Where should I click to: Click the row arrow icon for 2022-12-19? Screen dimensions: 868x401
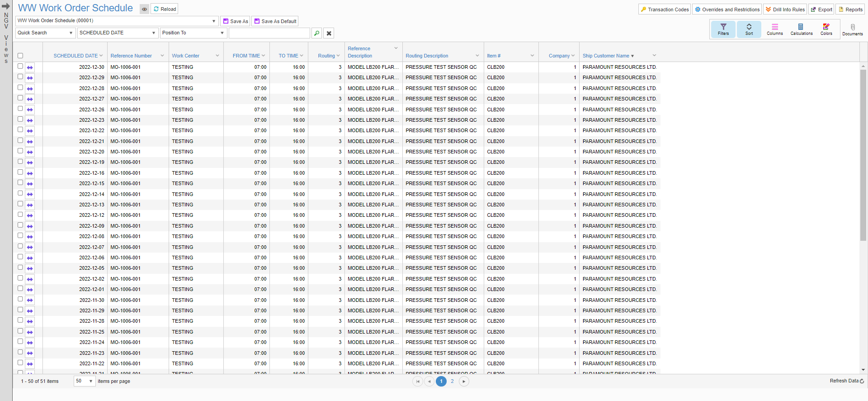pyautogui.click(x=30, y=162)
